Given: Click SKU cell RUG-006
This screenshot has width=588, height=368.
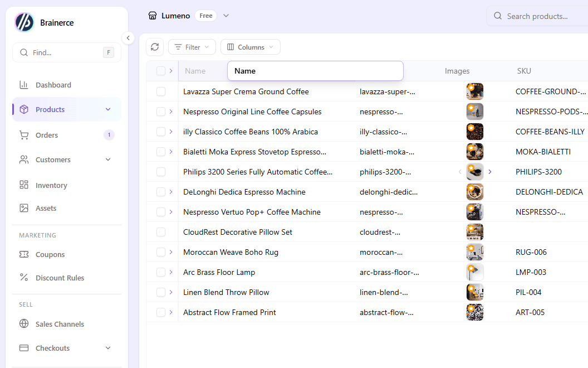Looking at the screenshot, I should [x=531, y=252].
